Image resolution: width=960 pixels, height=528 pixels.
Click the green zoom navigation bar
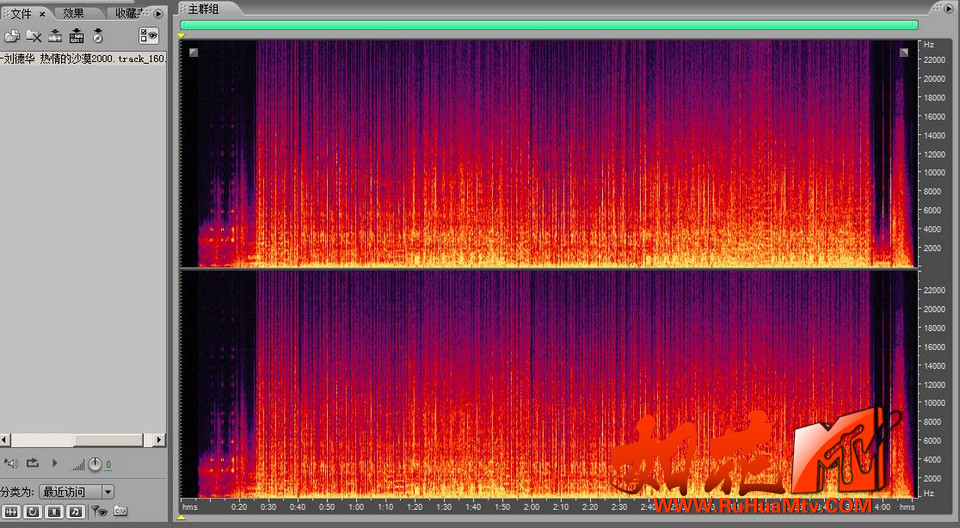549,25
